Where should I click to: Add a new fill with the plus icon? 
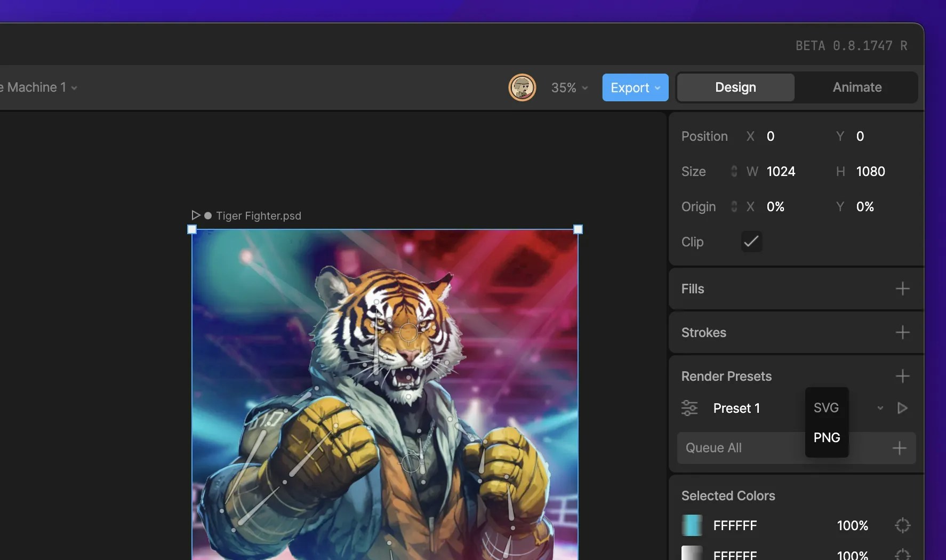pos(902,289)
